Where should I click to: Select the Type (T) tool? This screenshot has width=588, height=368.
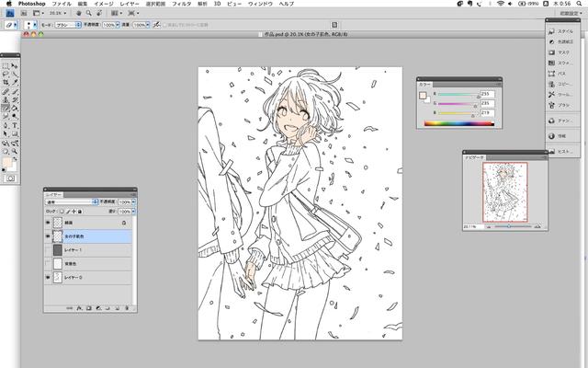point(16,124)
